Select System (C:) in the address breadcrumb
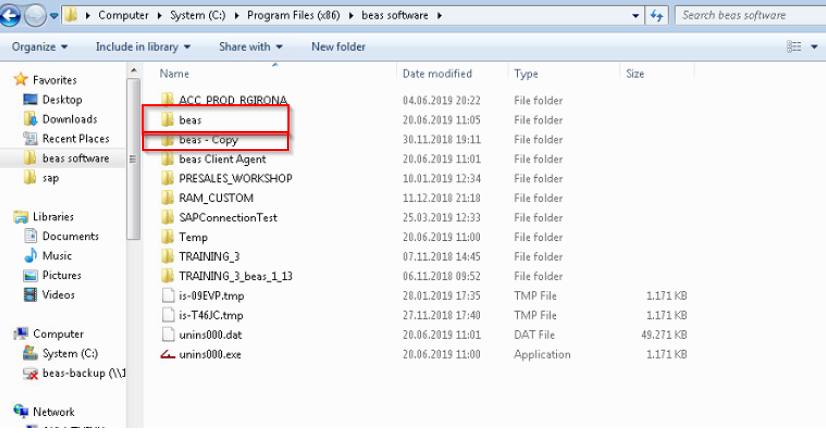Screen dimensions: 826x434 (198, 15)
